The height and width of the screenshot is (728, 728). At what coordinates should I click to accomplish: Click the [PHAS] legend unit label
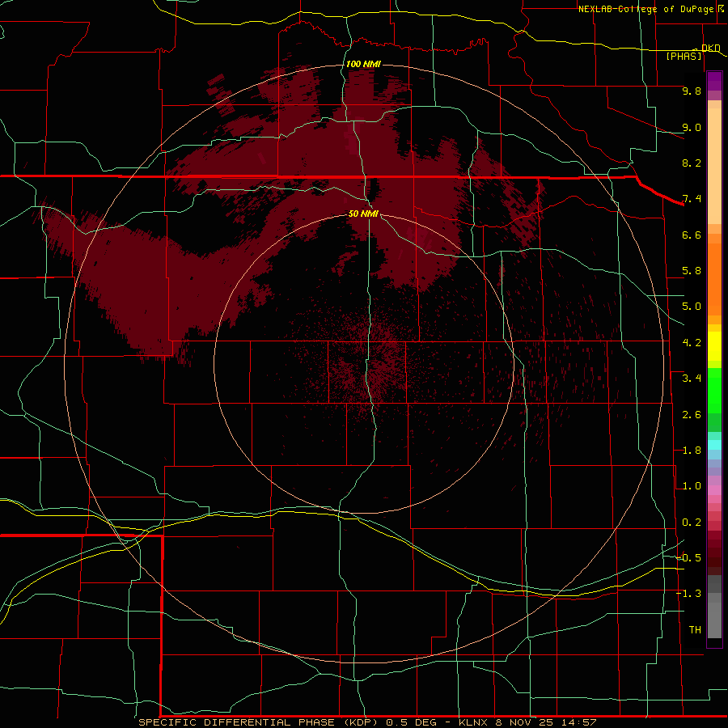point(684,56)
